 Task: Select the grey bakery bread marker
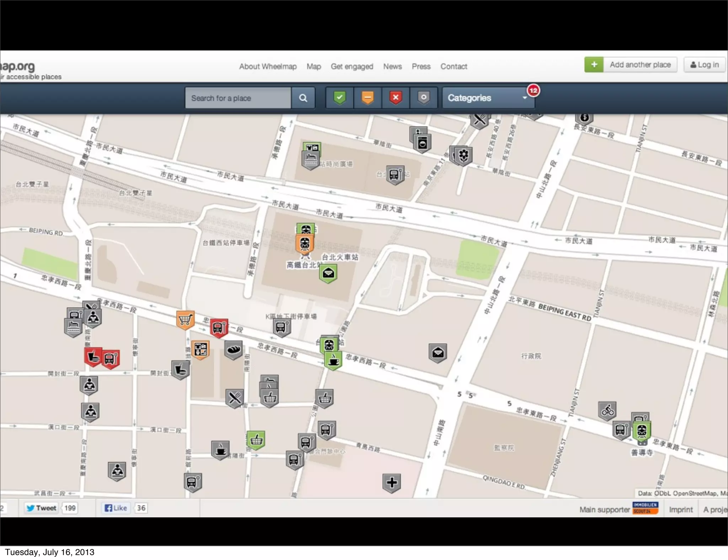point(233,349)
